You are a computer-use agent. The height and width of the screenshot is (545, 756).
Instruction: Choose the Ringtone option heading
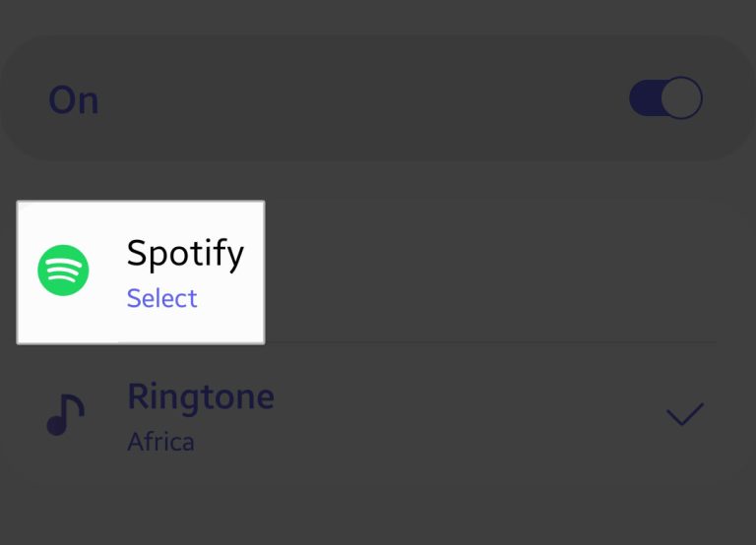[x=201, y=397]
